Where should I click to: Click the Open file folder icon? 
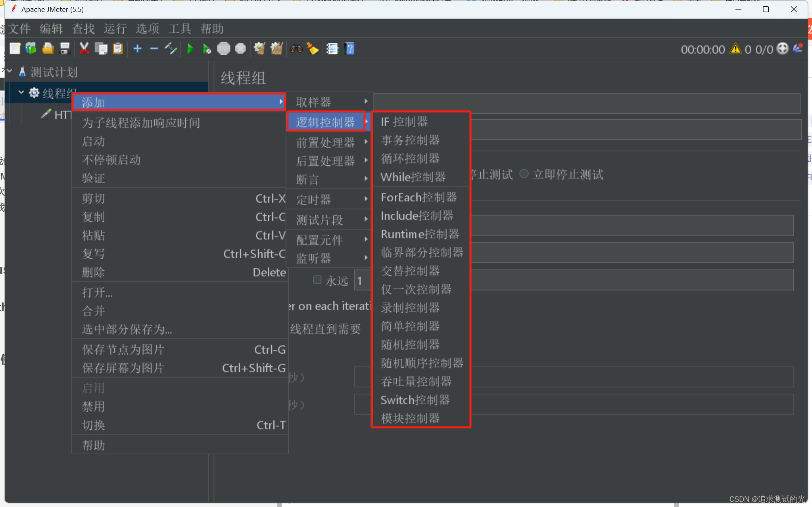(x=48, y=49)
